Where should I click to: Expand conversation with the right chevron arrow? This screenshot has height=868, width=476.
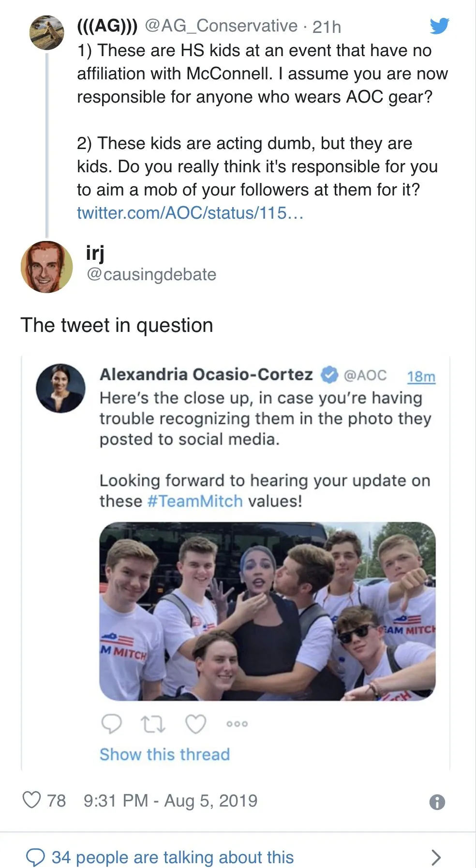tap(436, 857)
